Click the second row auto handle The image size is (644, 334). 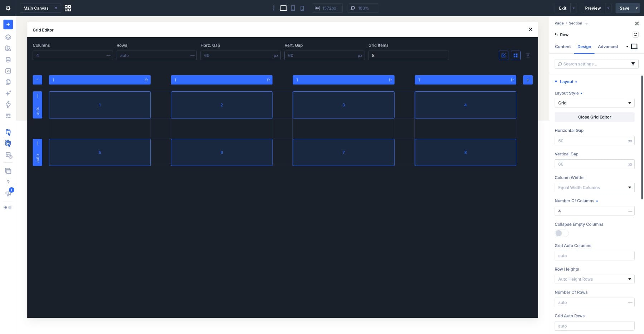pyautogui.click(x=37, y=153)
